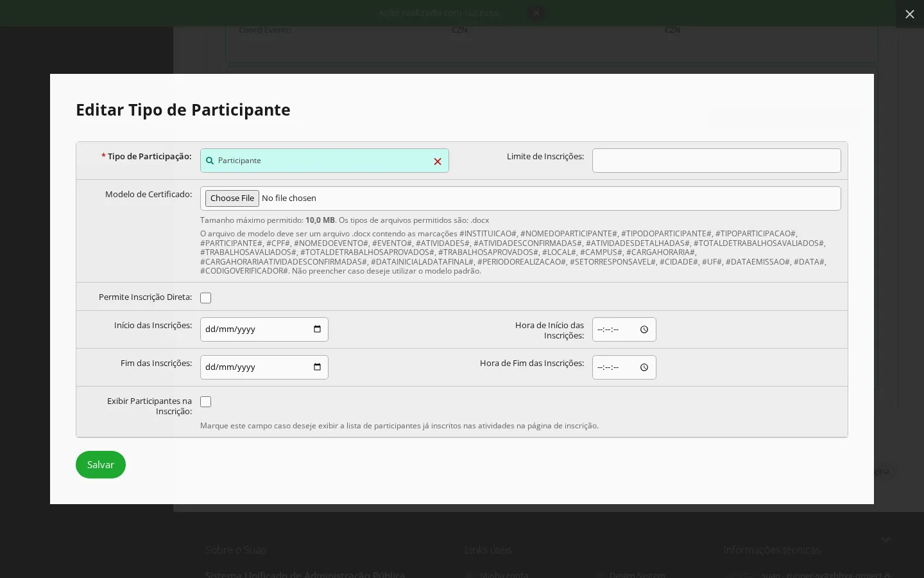Click the Modelo de Certificado label
The image size is (924, 578).
pyautogui.click(x=148, y=195)
